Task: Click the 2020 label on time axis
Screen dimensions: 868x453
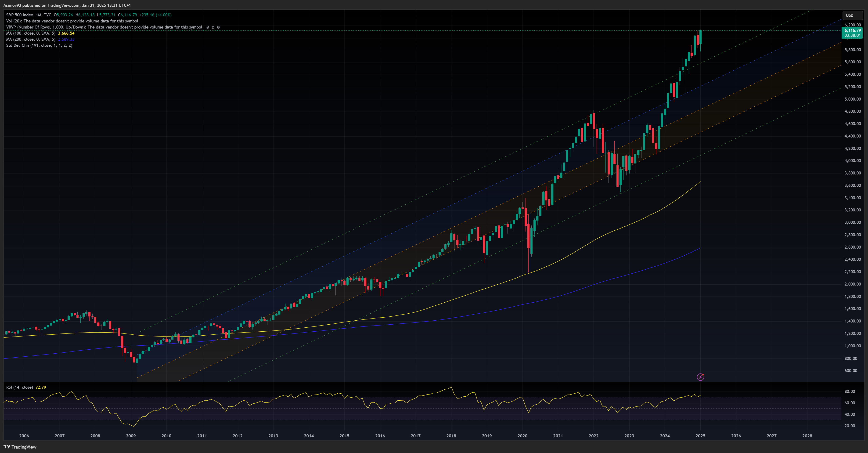Action: tap(522, 435)
